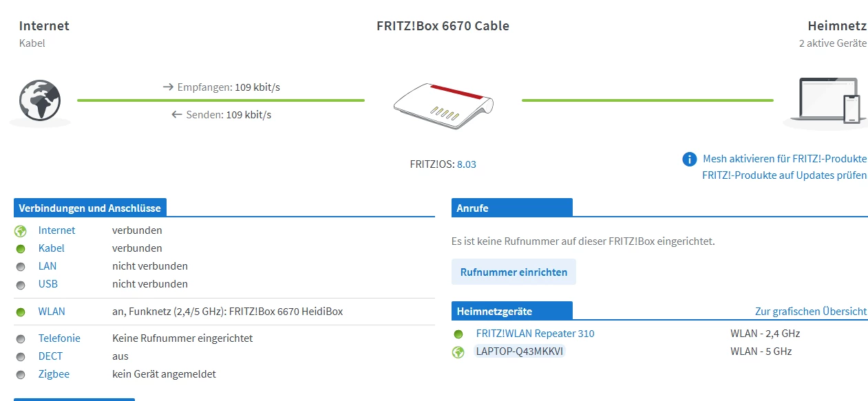Open the Zigbee settings link
The image size is (868, 401).
(x=54, y=374)
